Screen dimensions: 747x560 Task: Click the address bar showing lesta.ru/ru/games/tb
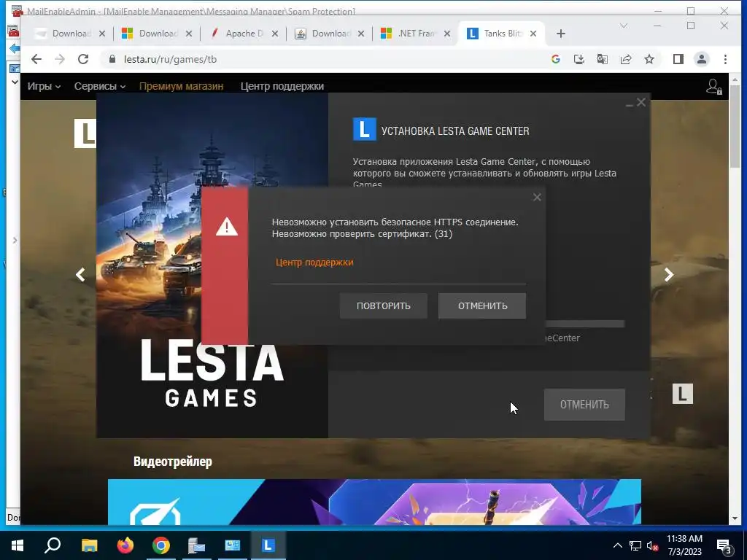[329, 59]
